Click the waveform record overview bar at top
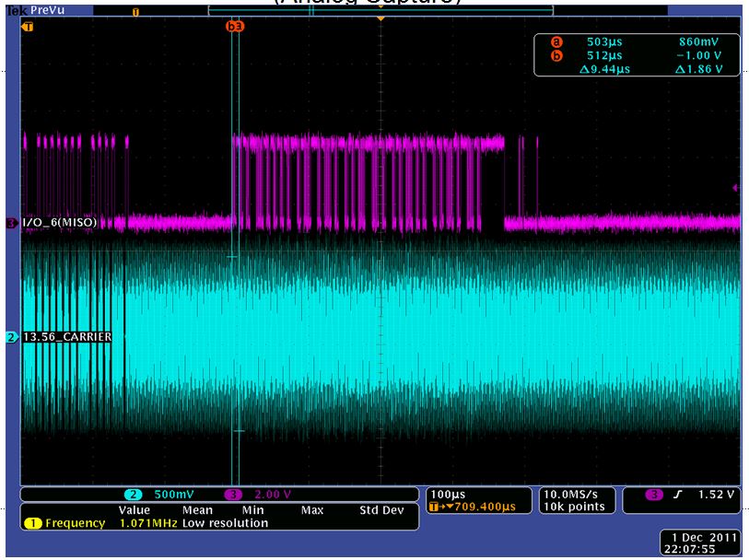This screenshot has width=749, height=560. pos(380,10)
